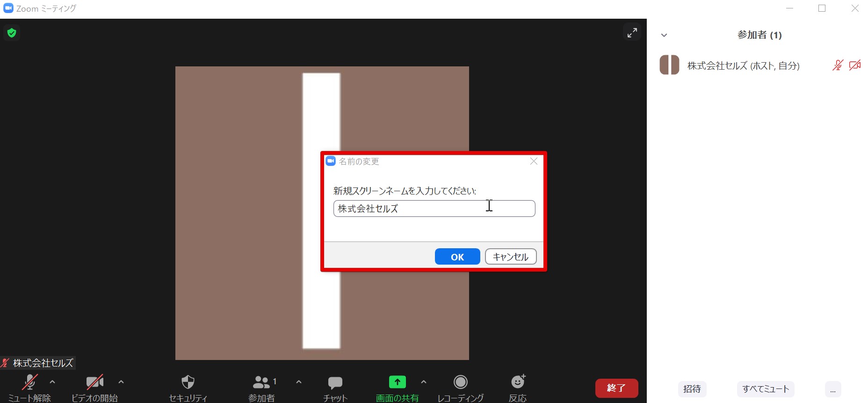The height and width of the screenshot is (403, 868).
Task: Open audio options arrow next to mute
Action: pyautogui.click(x=52, y=382)
